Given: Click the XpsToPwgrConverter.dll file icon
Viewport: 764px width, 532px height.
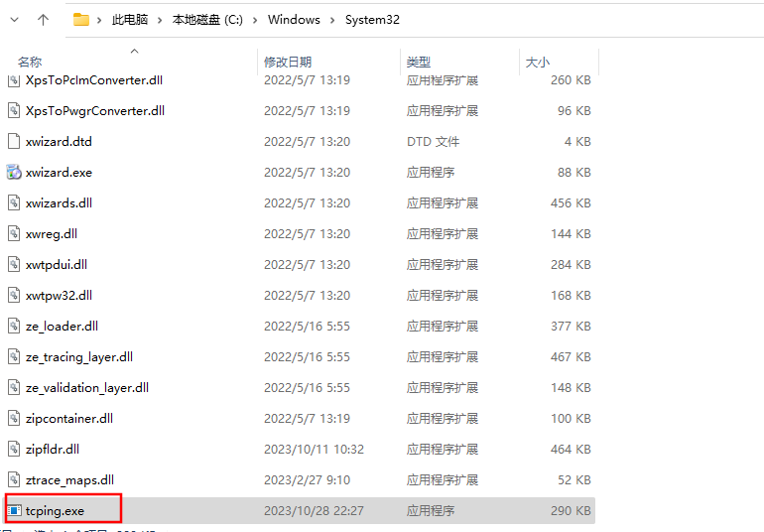Looking at the screenshot, I should pos(14,111).
